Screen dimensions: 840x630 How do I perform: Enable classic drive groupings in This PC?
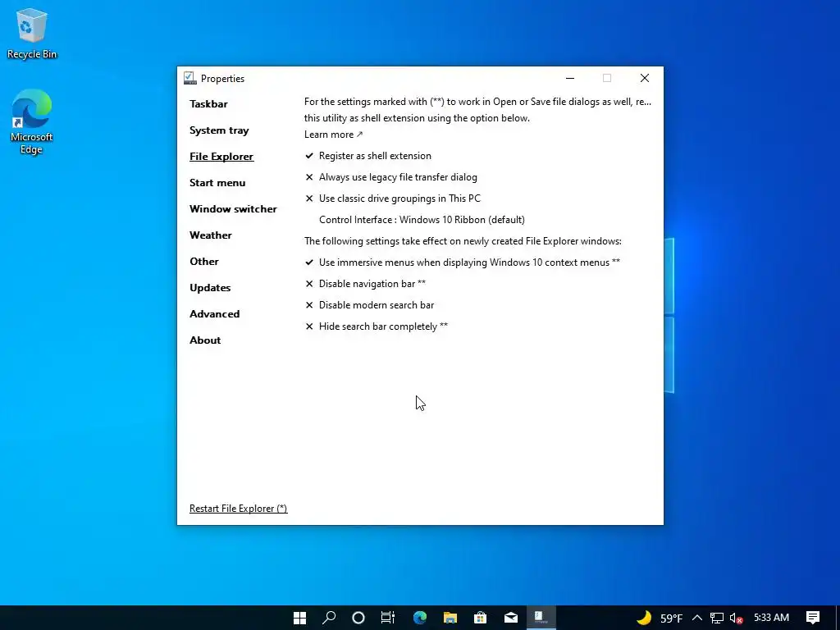pos(393,199)
